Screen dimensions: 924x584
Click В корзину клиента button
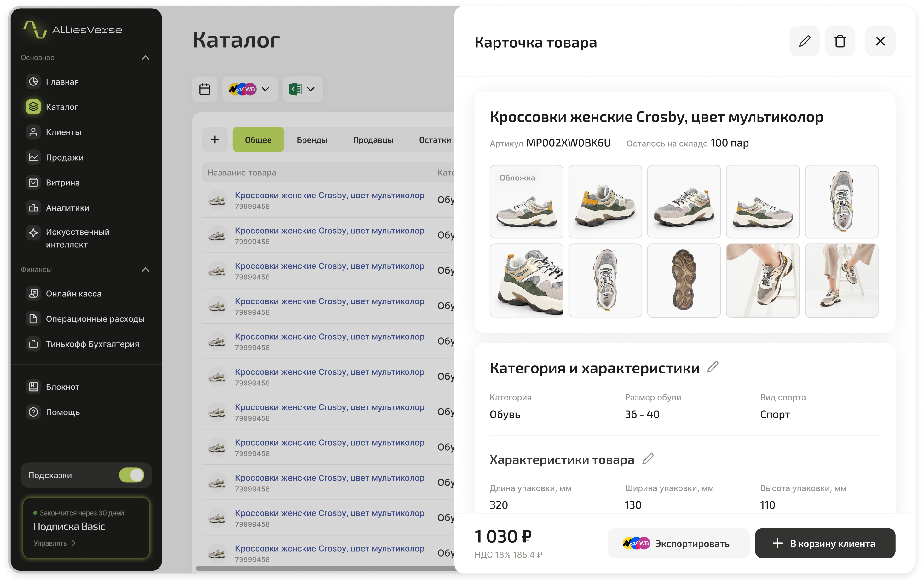[825, 543]
